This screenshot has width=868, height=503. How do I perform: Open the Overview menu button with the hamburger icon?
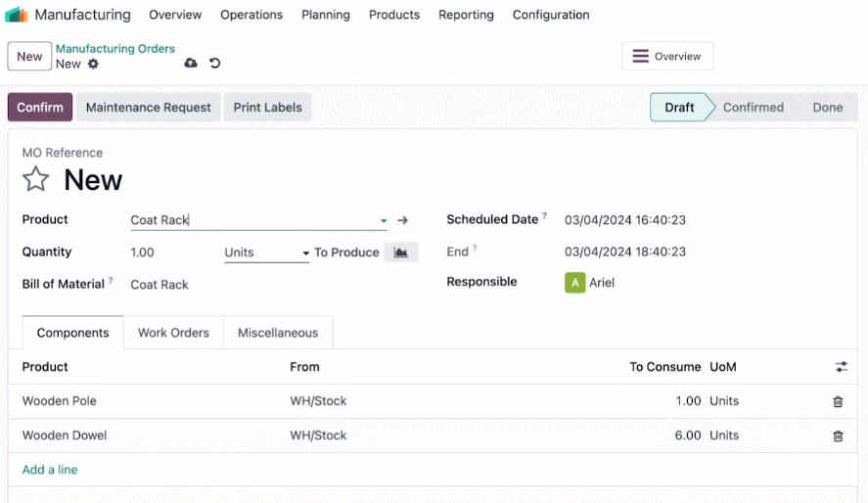667,56
